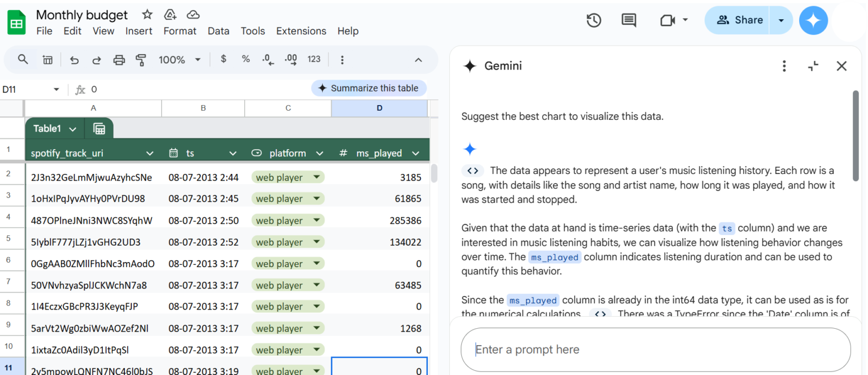The image size is (868, 375).
Task: Print the spreadsheet
Action: (x=119, y=59)
